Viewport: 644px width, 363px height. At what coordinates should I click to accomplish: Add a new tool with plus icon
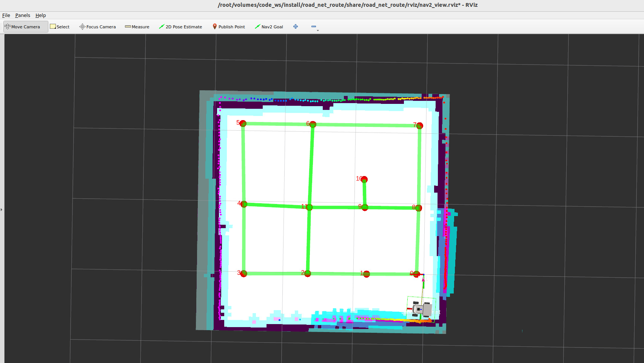296,26
